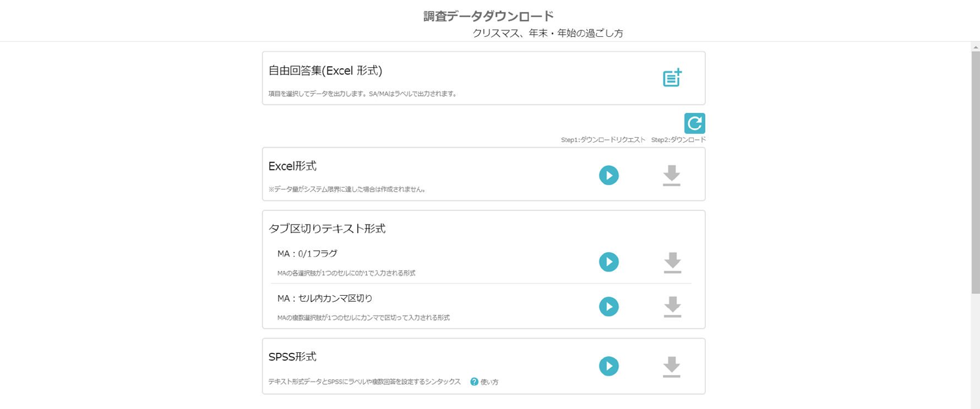Image resolution: width=980 pixels, height=409 pixels.
Task: Click the Excel形式 section heading
Action: click(x=292, y=166)
